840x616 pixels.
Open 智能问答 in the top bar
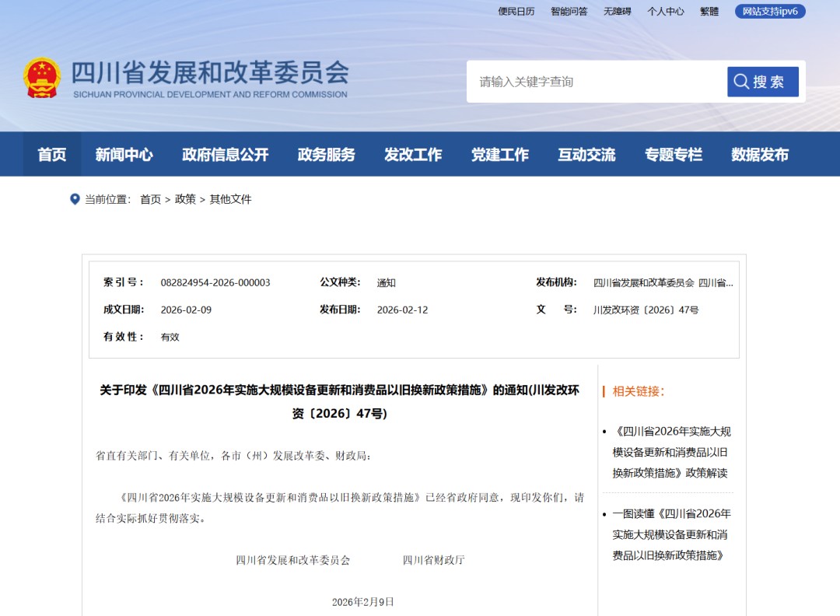coord(569,11)
